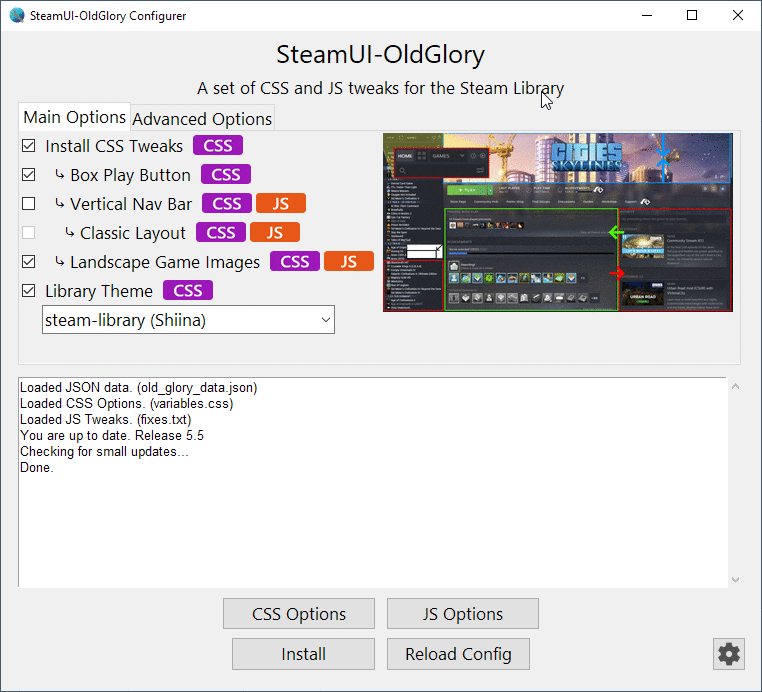
Task: Open the settings gear icon
Action: pos(728,654)
